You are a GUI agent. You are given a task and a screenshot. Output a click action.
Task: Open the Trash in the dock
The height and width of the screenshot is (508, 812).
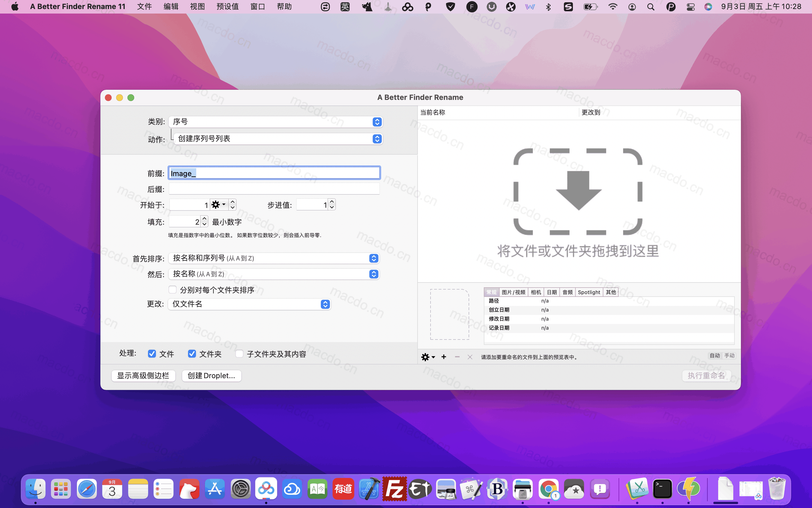(x=777, y=489)
